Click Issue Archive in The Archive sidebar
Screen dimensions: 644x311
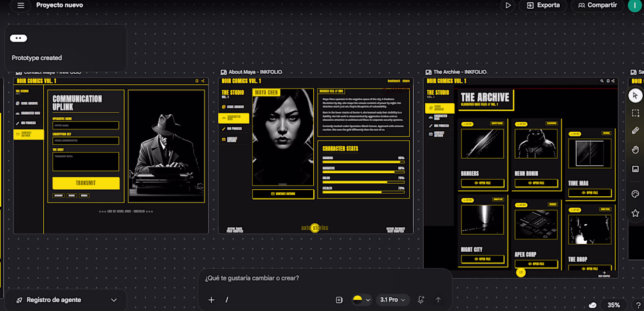[440, 108]
